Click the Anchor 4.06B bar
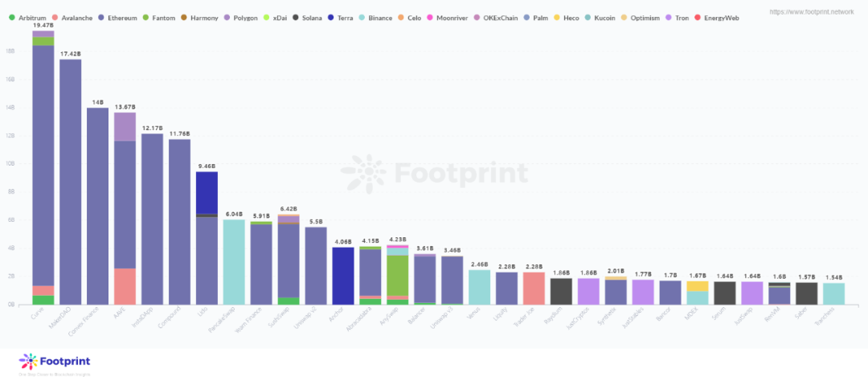 [x=343, y=275]
